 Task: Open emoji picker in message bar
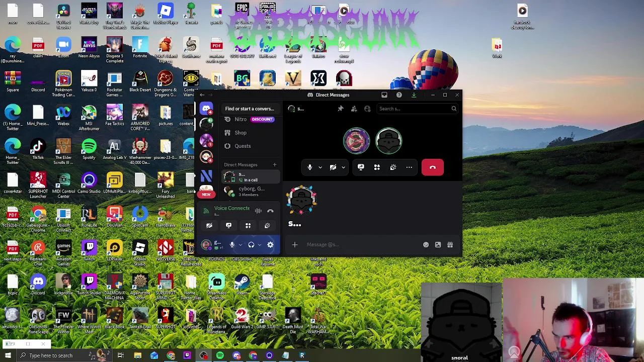(x=426, y=245)
